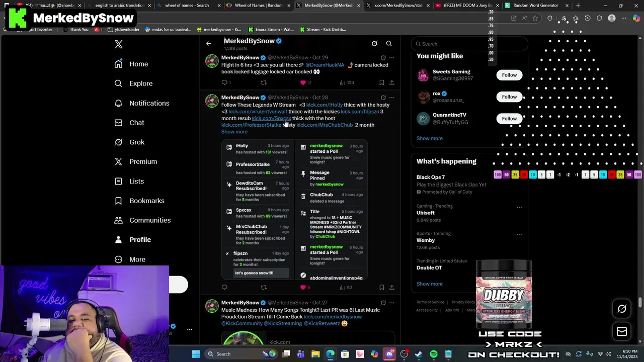Expand the More menu in the sidebar
Screen dimensions: 644x362
point(130,259)
